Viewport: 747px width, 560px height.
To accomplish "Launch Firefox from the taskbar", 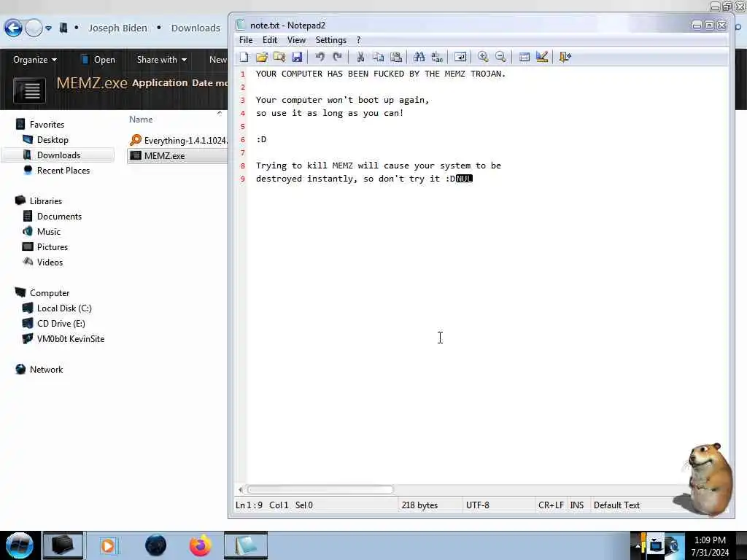I will (200, 545).
